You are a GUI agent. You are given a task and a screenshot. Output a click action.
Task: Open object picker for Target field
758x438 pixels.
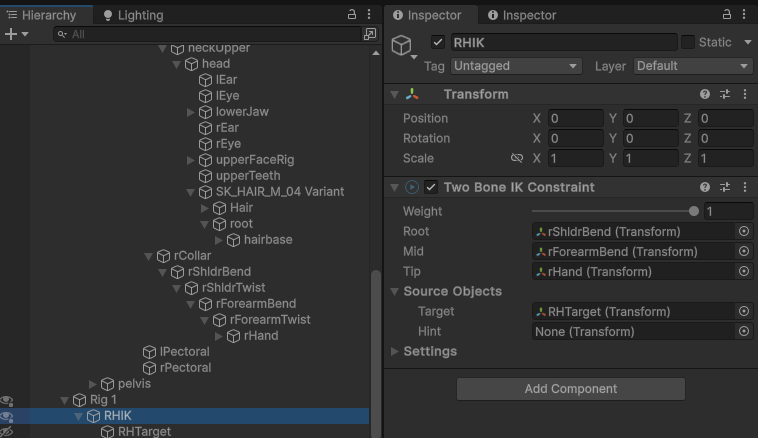(743, 311)
